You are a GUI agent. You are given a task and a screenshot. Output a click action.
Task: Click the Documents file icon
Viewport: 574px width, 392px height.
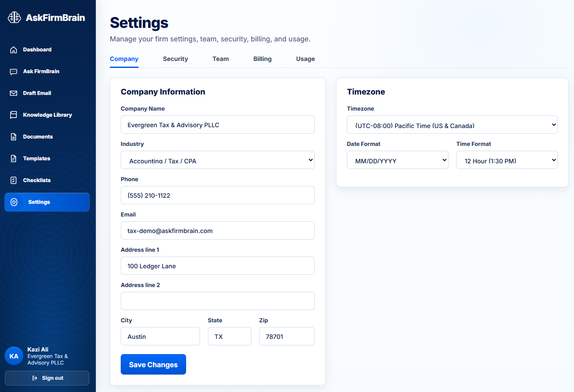pos(14,137)
